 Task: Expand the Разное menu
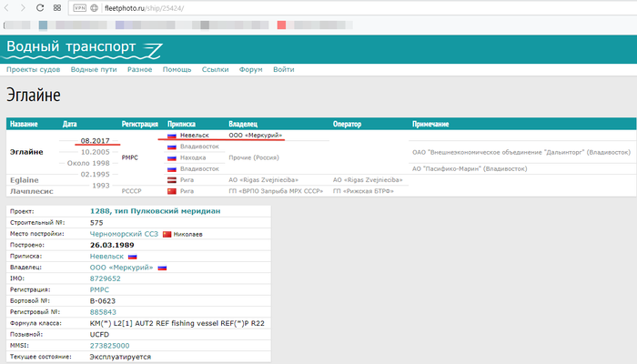(x=139, y=69)
